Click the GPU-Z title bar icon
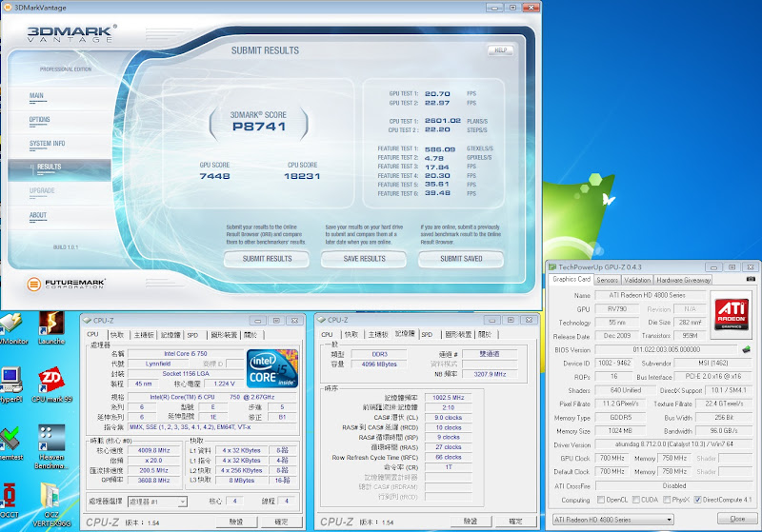Viewport: 762px width, 532px height. pyautogui.click(x=552, y=267)
